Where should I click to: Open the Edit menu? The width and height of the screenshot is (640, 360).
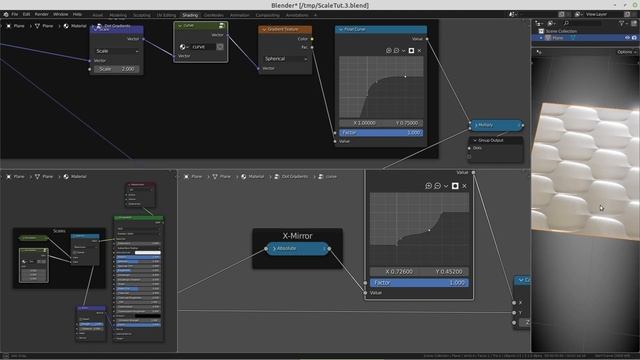pyautogui.click(x=27, y=14)
